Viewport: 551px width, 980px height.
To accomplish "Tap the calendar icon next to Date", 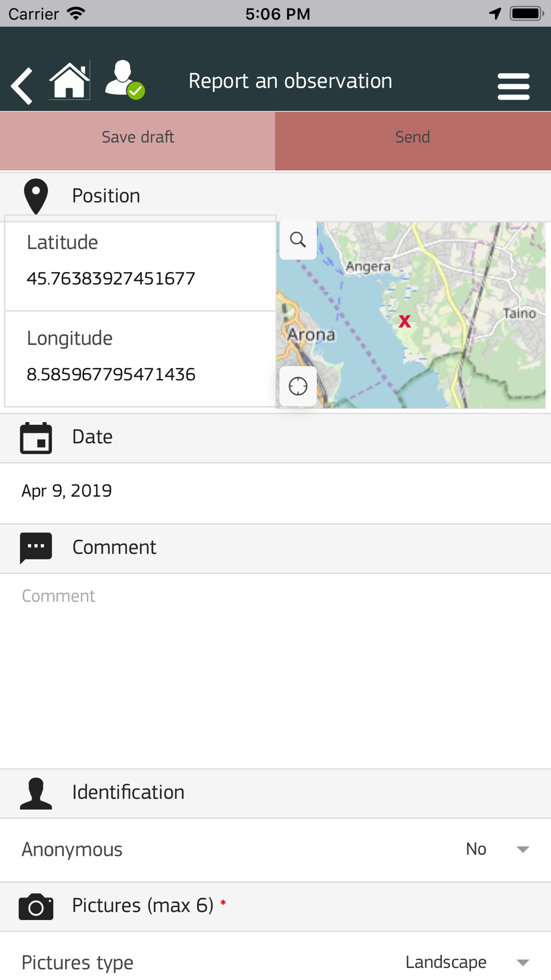I will pos(36,438).
